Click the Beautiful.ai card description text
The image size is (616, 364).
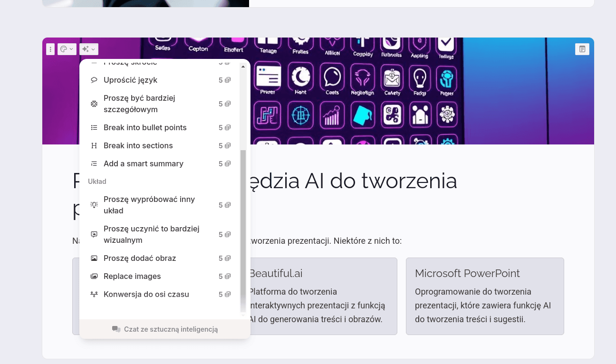point(317,305)
